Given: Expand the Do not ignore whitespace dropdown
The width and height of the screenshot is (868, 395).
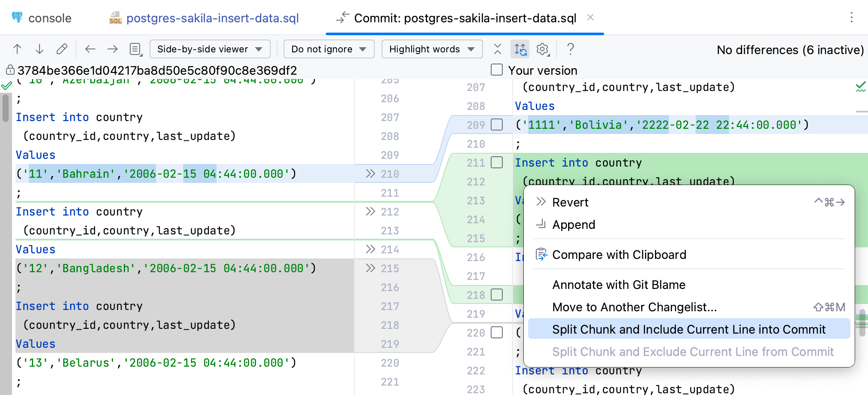Looking at the screenshot, I should 329,49.
